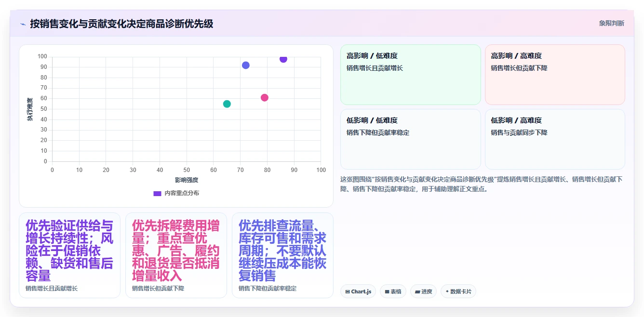This screenshot has height=317, width=644.
Task: Open the purple card starting 优先验证供给与增长持续性
Action: (70, 255)
